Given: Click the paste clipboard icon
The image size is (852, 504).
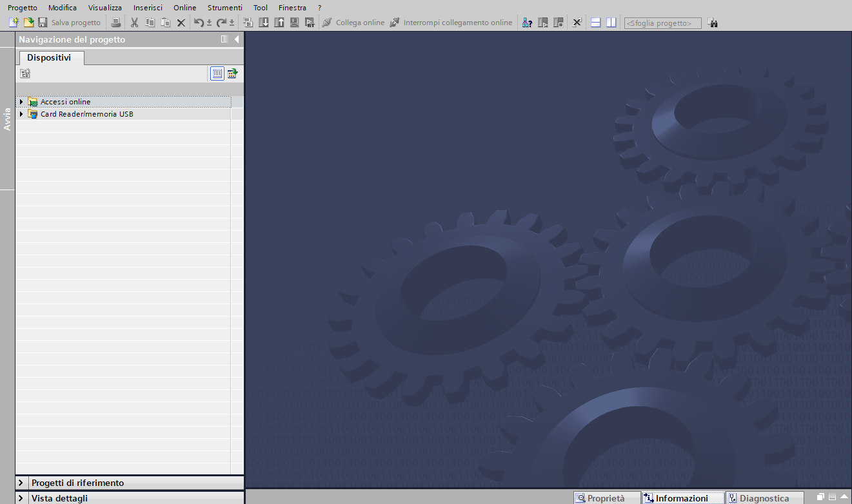Looking at the screenshot, I should click(x=165, y=23).
